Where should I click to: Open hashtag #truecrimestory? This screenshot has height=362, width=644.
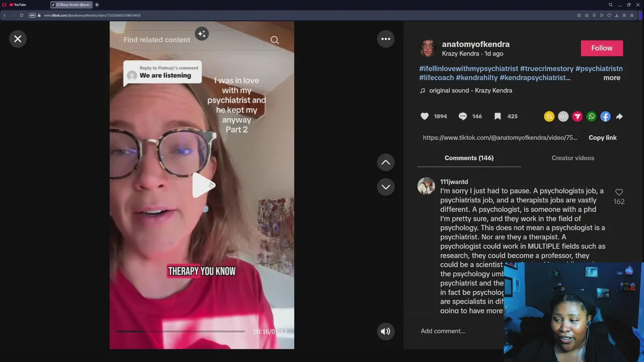click(x=546, y=68)
